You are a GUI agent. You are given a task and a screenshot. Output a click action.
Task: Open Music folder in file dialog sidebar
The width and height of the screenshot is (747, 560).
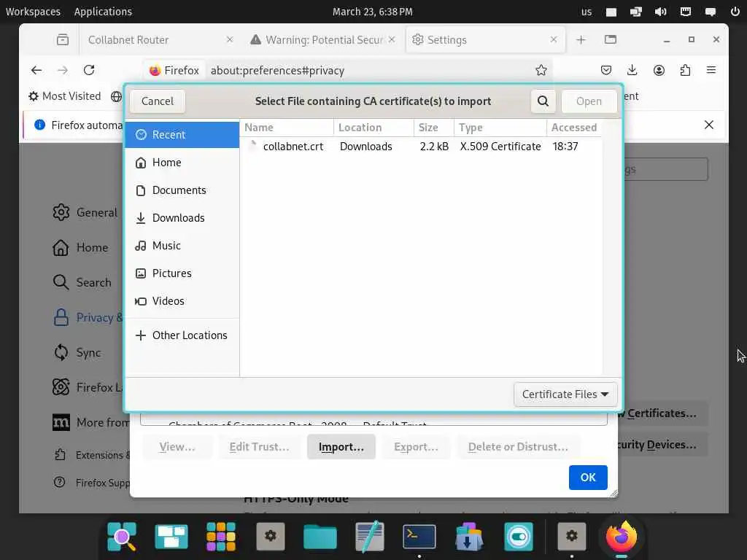coord(182,245)
